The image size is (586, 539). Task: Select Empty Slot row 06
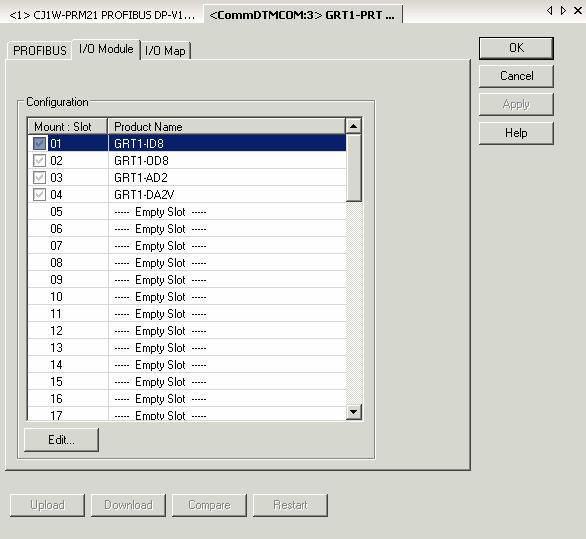click(187, 229)
